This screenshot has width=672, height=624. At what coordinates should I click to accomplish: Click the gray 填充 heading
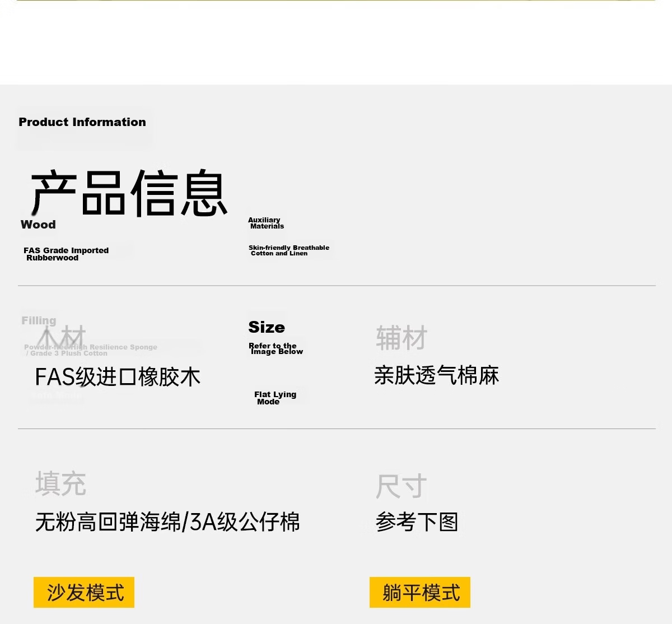60,483
